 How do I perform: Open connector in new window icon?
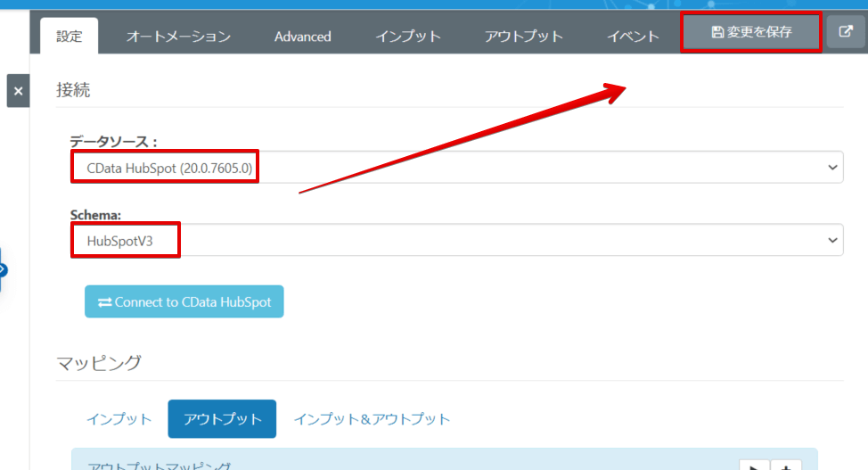tap(846, 31)
